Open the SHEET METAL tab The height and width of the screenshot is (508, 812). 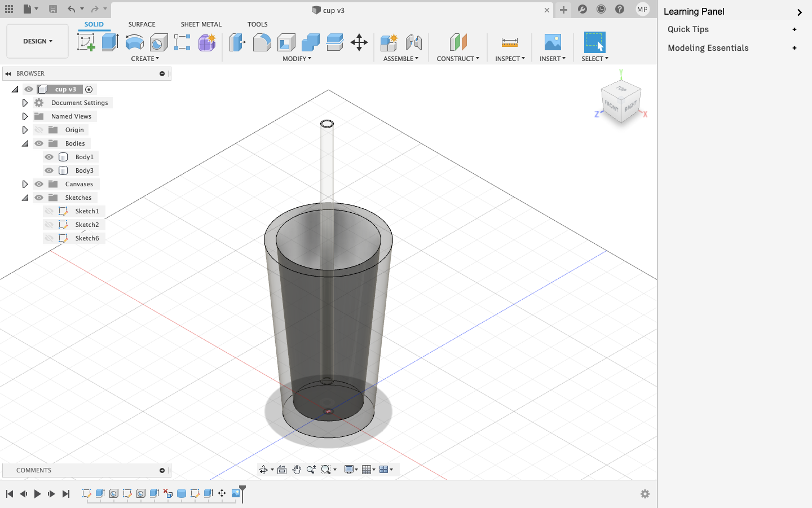201,24
